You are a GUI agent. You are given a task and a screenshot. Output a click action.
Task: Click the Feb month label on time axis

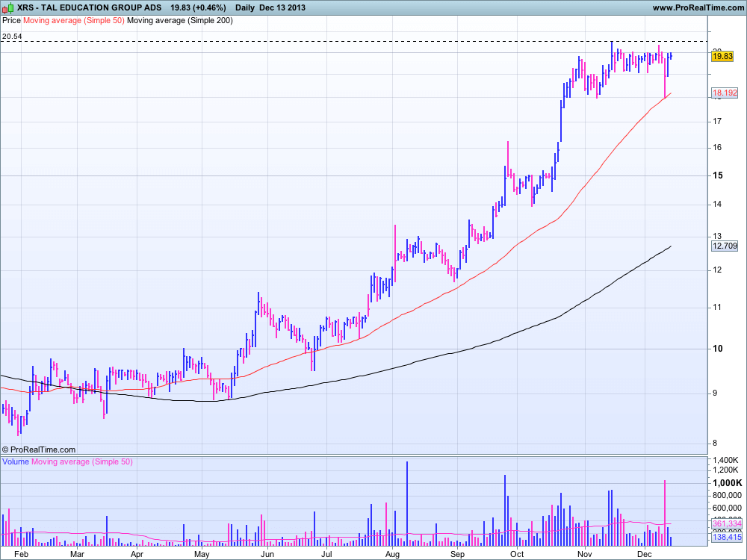(21, 554)
